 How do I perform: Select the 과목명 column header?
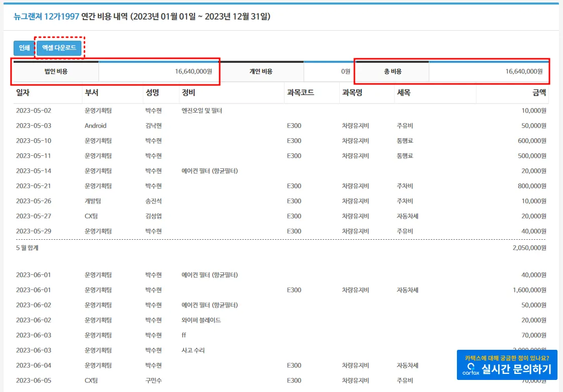coord(352,92)
